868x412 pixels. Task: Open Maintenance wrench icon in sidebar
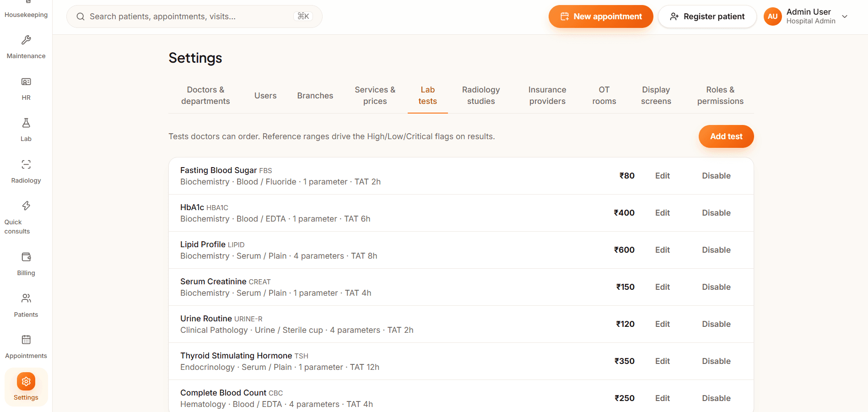26,40
